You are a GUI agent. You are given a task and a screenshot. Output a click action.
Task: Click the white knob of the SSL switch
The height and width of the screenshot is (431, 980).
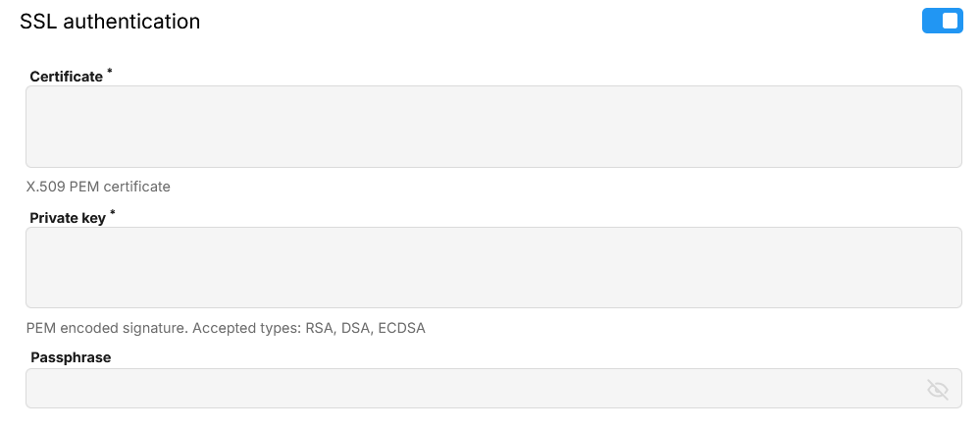click(950, 21)
